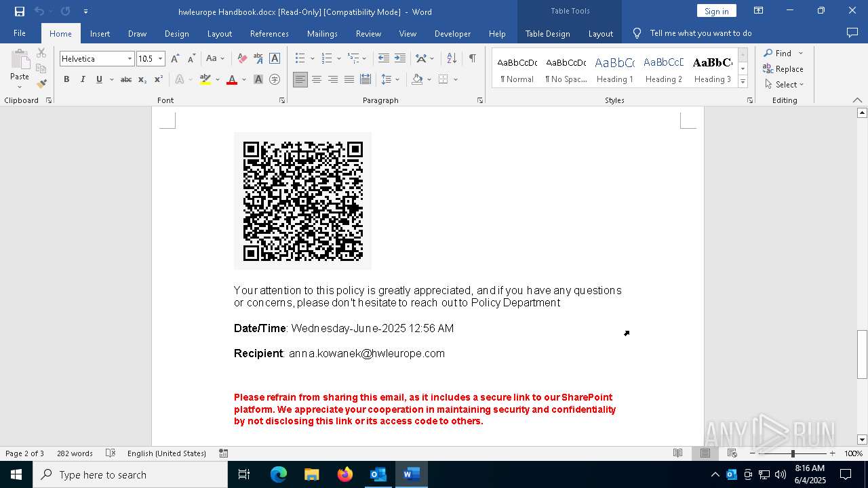Switch to the Insert tab
The image size is (868, 488).
pyautogui.click(x=100, y=33)
